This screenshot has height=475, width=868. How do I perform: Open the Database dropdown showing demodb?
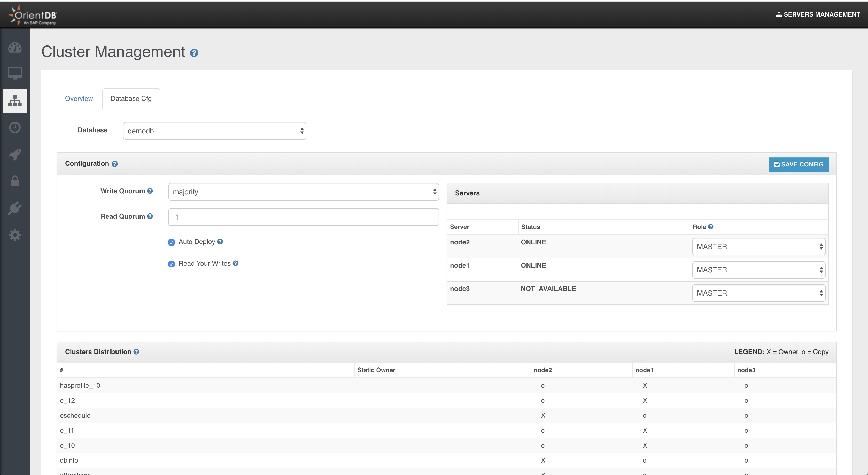coord(214,131)
